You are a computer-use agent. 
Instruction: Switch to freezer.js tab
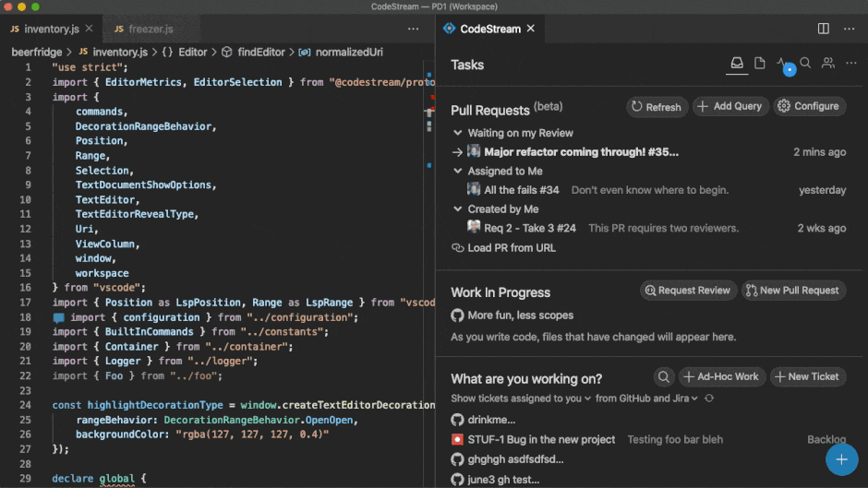(x=151, y=29)
